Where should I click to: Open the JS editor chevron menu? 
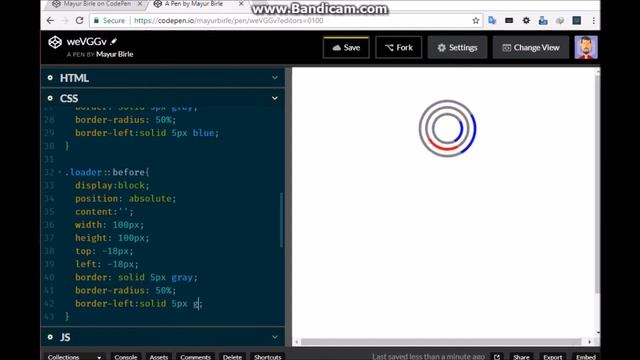[275, 337]
